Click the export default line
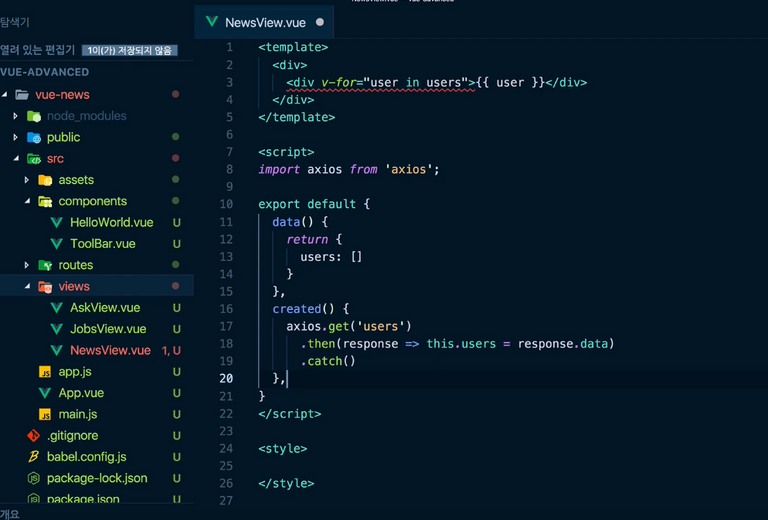This screenshot has height=520, width=768. (314, 204)
